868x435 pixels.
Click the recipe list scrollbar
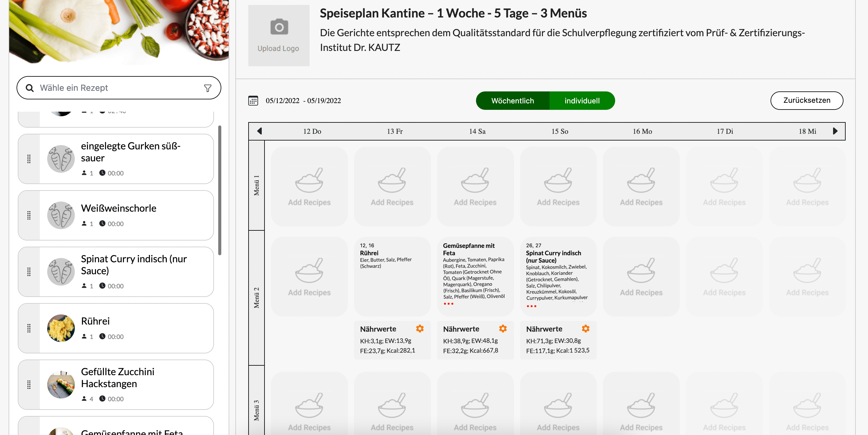click(x=220, y=191)
